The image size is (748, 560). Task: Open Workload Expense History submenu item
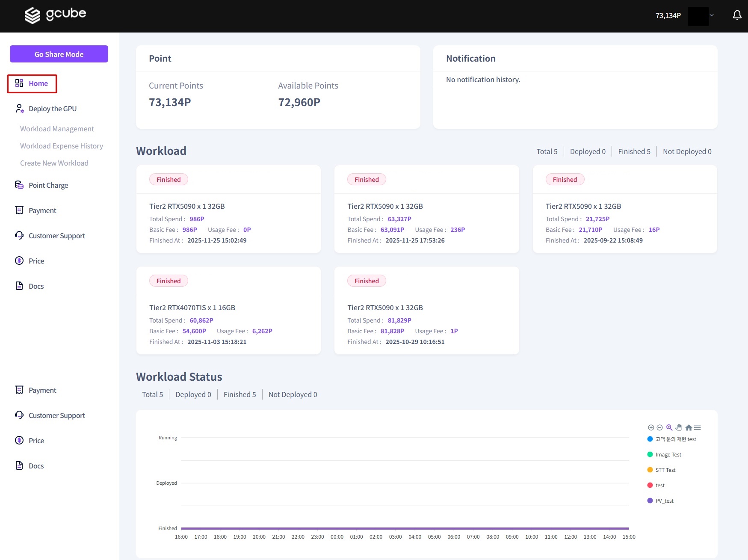tap(62, 146)
